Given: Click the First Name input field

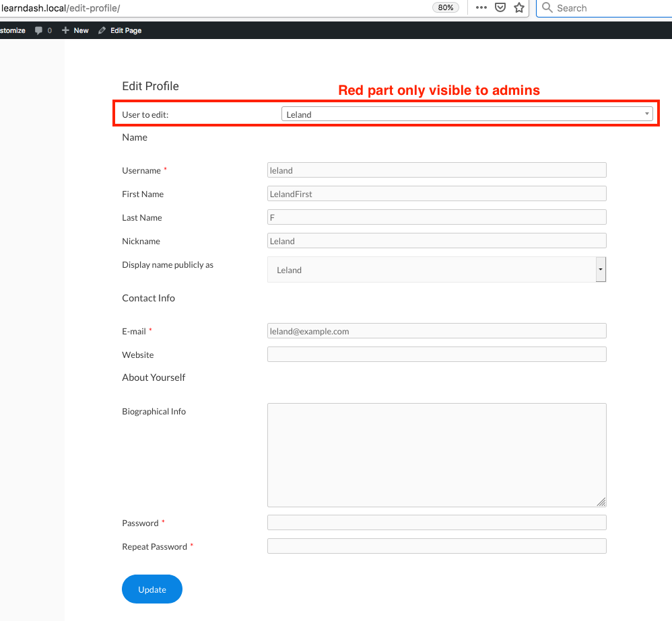Looking at the screenshot, I should (x=436, y=194).
